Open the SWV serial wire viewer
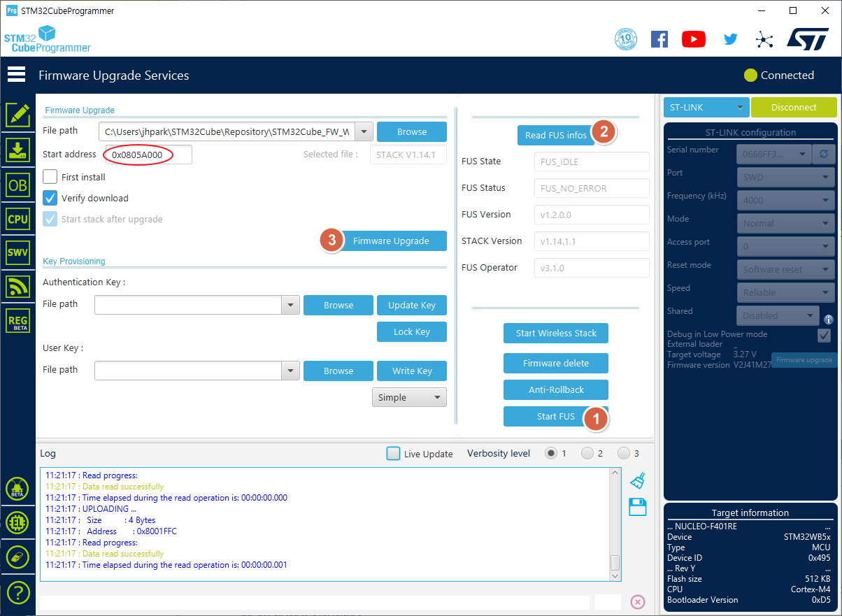This screenshot has height=616, width=842. point(17,252)
